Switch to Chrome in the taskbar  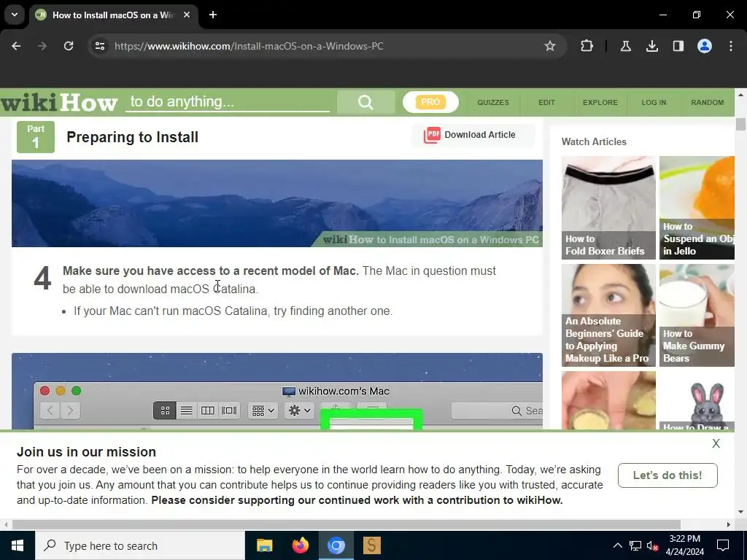(336, 545)
